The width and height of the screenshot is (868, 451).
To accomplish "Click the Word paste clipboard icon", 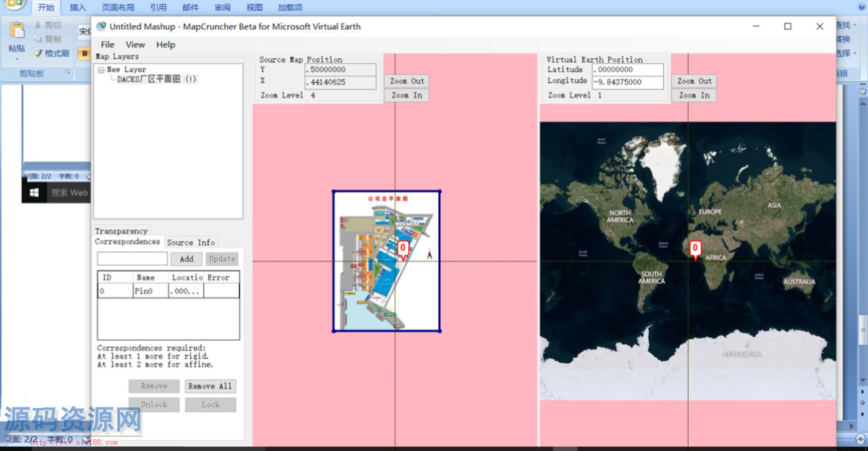I will (17, 32).
